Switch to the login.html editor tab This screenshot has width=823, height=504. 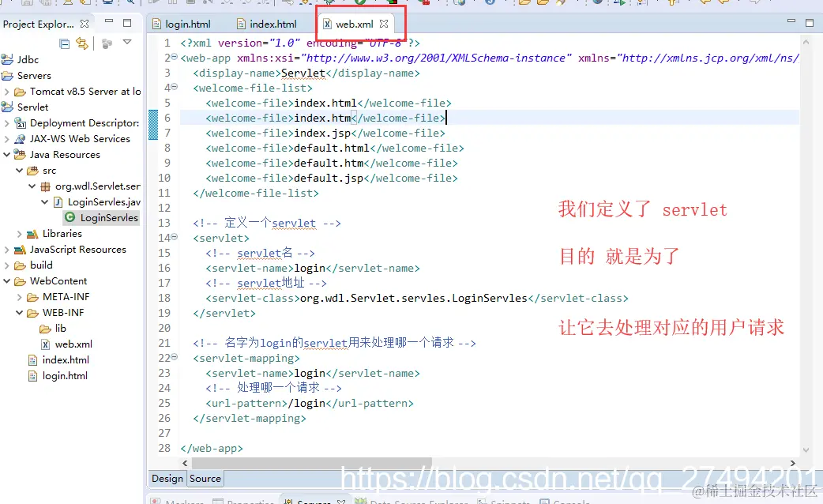182,24
